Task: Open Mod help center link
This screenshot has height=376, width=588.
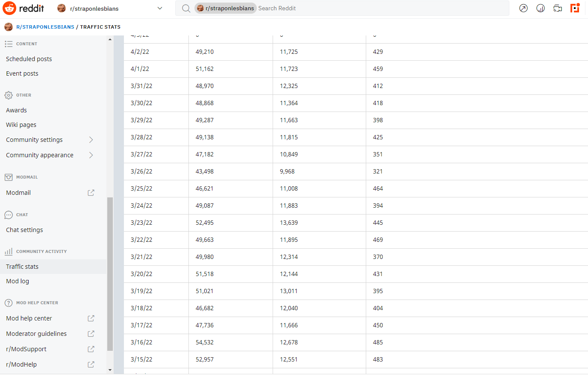Action: tap(29, 318)
